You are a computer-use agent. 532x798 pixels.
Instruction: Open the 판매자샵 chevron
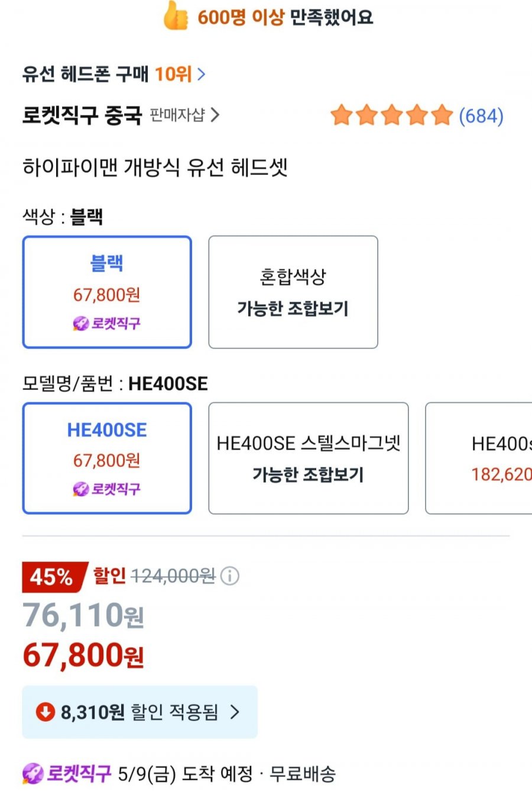[x=215, y=115]
